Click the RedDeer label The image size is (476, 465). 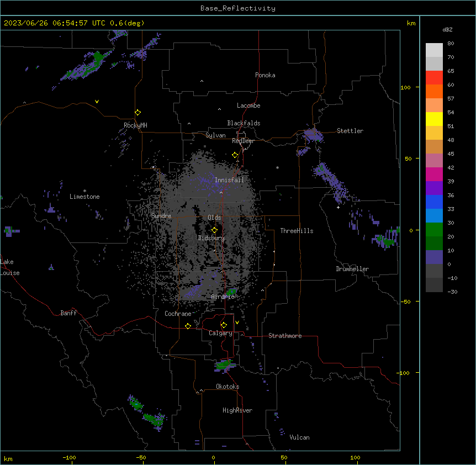tap(243, 141)
